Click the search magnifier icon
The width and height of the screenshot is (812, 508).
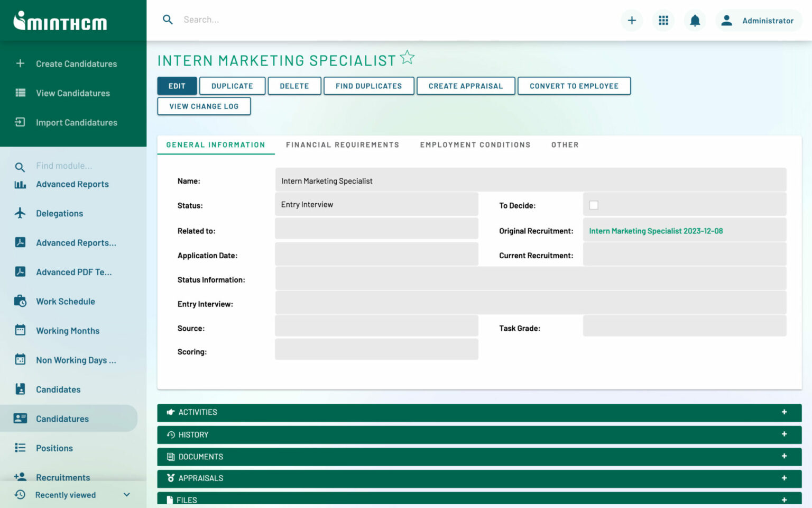[x=168, y=19]
